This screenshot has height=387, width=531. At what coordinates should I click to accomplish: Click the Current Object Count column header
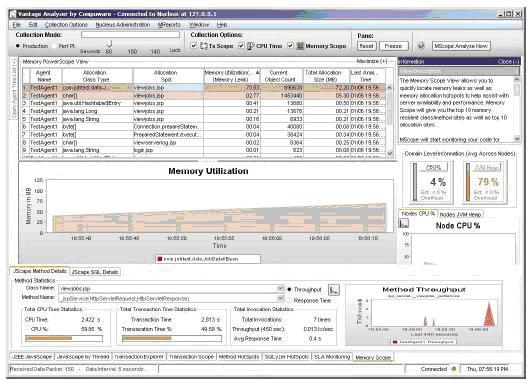pos(280,76)
